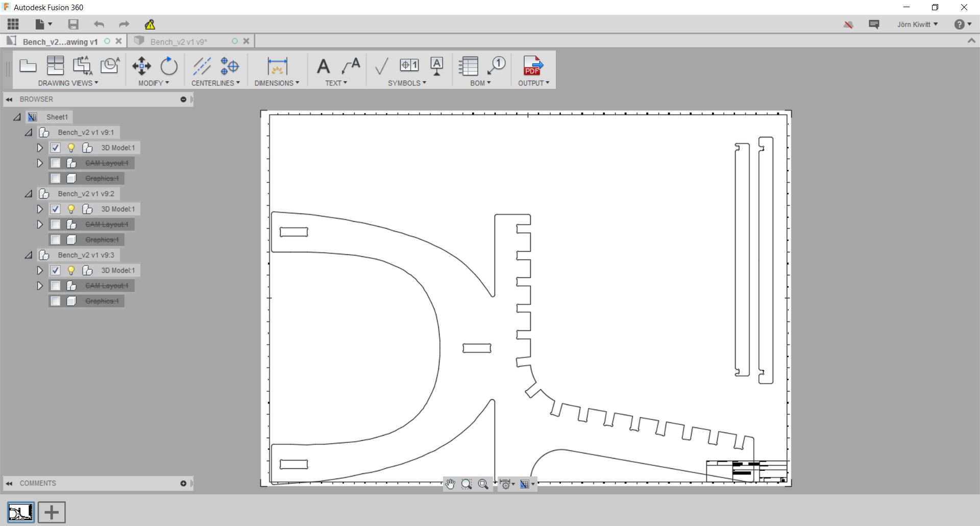The height and width of the screenshot is (526, 980).
Task: Uncheck 3D Model:1 under Bench_v2 v1 v9:2
Action: pos(55,209)
